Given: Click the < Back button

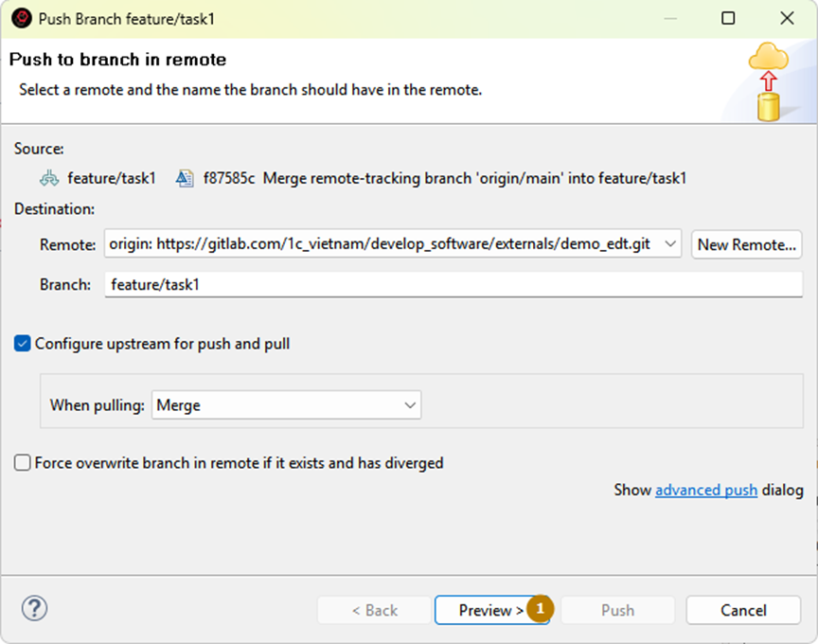Looking at the screenshot, I should coord(375,610).
